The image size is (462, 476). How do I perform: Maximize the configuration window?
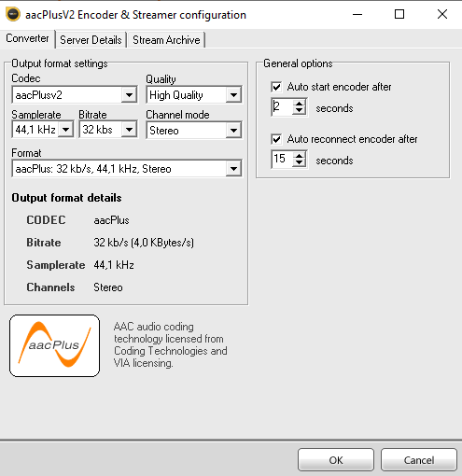399,14
